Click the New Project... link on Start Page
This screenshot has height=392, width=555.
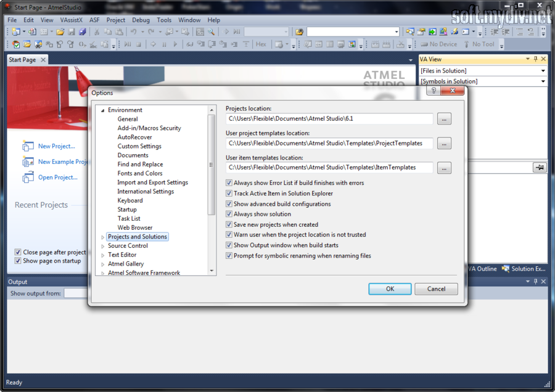[57, 146]
